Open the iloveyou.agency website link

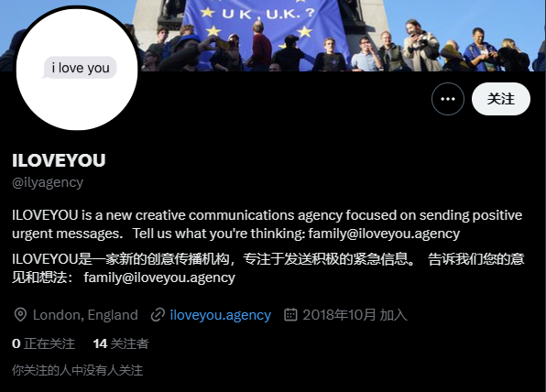(x=221, y=315)
